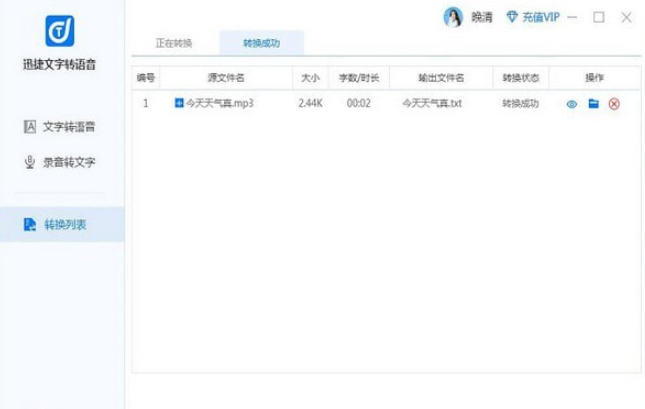Close the application window
The width and height of the screenshot is (645, 409).
tap(626, 17)
